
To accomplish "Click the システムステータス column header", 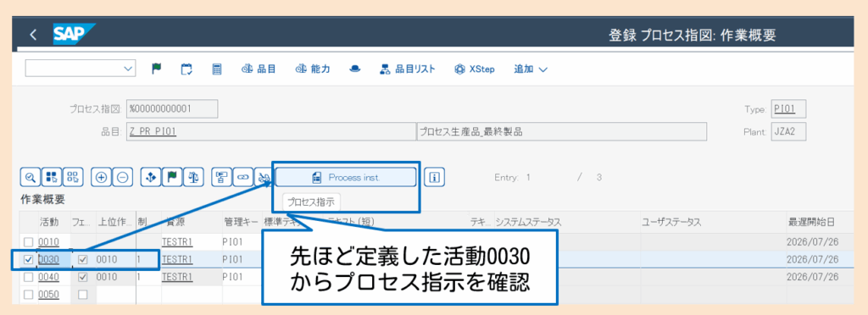I will [528, 222].
